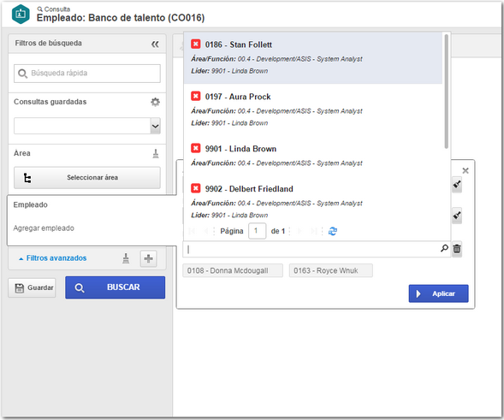Viewport: 504px width, 420px height.
Task: Click the BUSCAR button
Action: coord(115,287)
